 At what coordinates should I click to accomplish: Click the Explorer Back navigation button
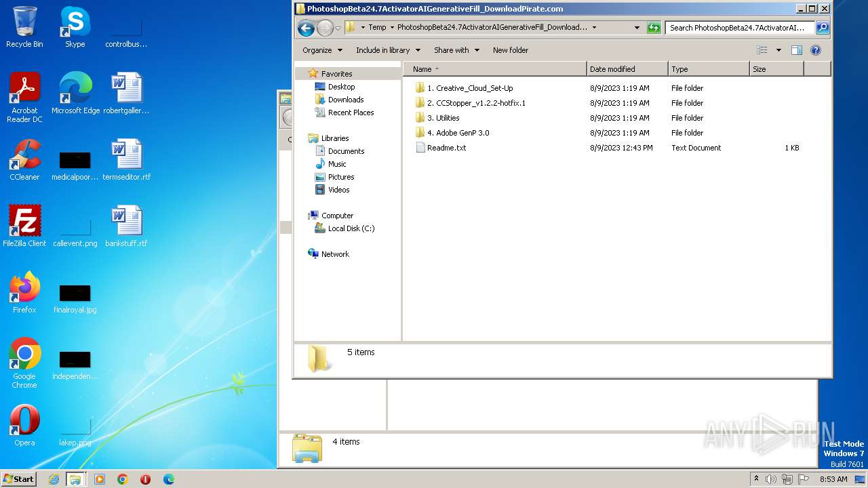pyautogui.click(x=306, y=28)
